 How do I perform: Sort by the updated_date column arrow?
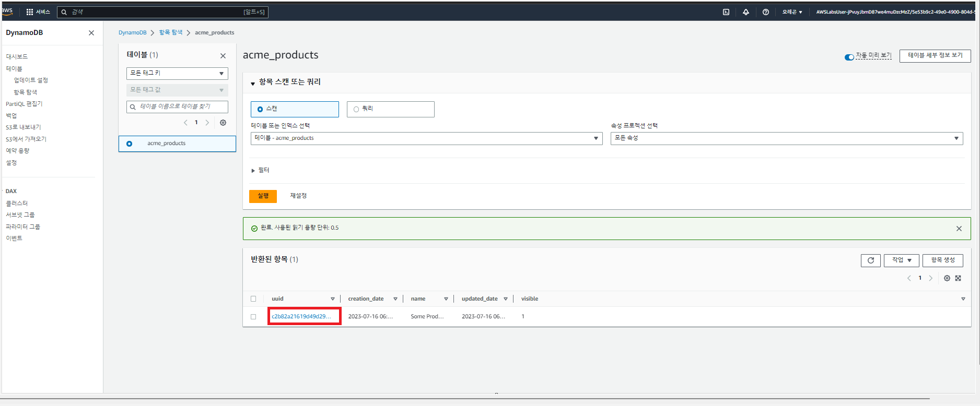(506, 299)
